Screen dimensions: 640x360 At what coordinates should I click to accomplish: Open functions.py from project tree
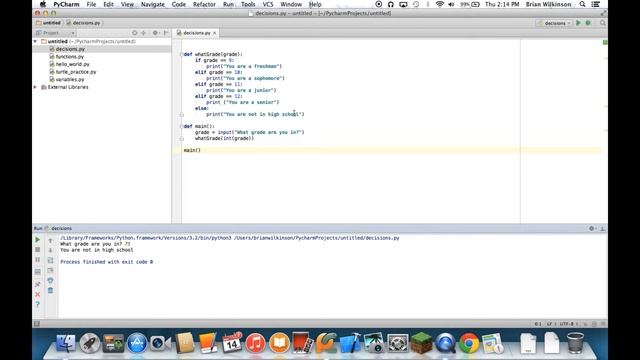(69, 57)
